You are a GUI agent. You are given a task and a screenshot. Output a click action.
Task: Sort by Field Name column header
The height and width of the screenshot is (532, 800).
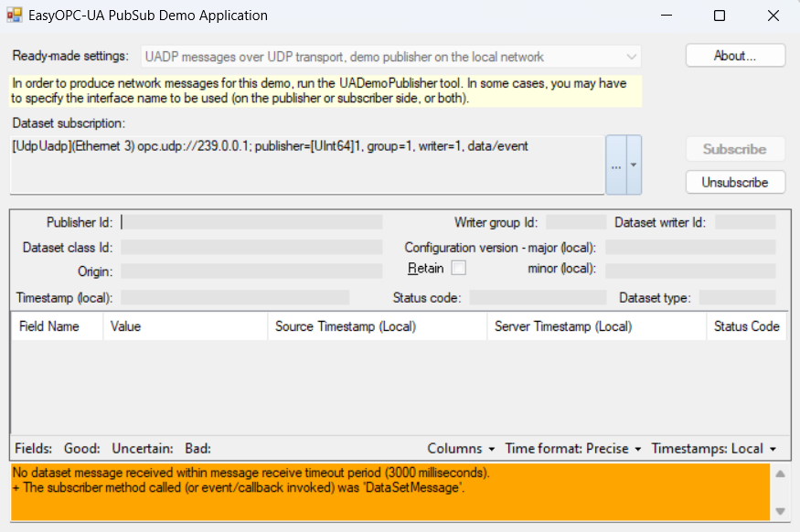coord(57,326)
